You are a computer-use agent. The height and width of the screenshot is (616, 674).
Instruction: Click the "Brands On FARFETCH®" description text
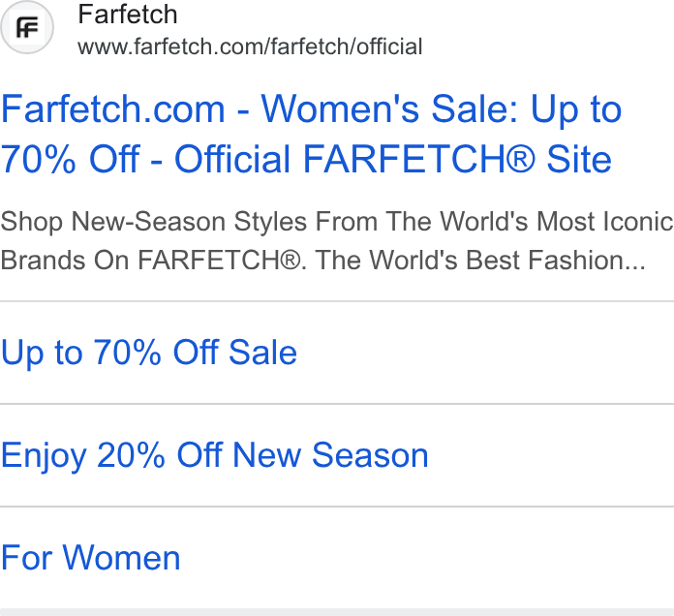click(150, 261)
